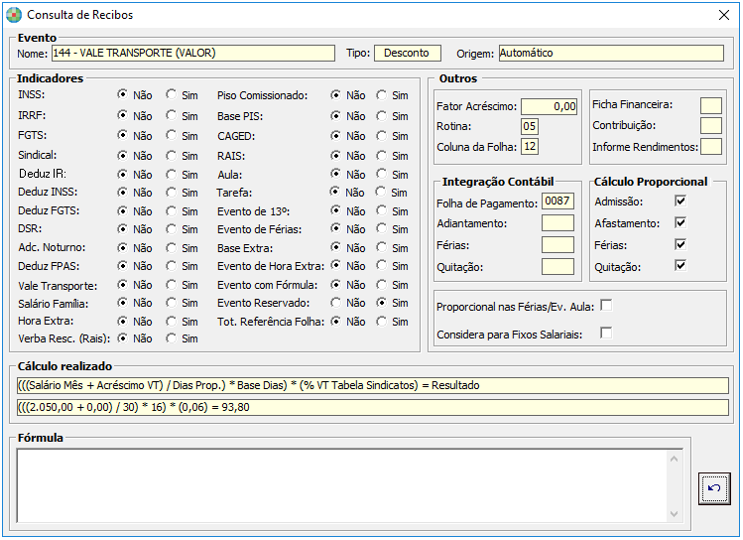Click the Fator Acréscimo field
743x540 pixels.
pos(549,106)
